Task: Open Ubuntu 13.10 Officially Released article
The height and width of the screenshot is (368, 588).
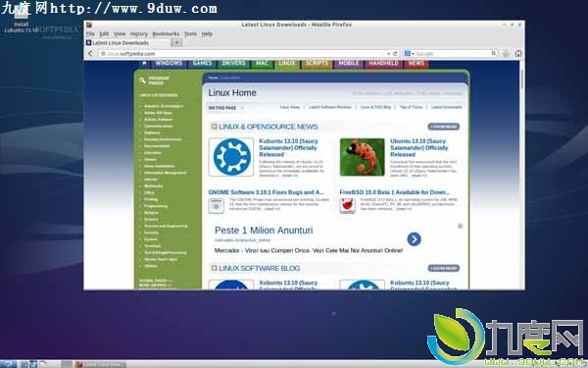Action: (x=418, y=147)
